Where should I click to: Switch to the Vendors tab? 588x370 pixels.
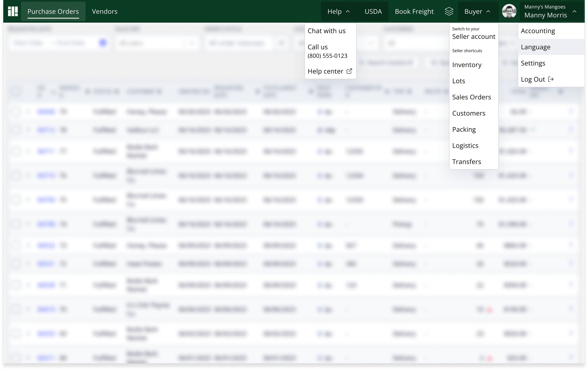104,12
